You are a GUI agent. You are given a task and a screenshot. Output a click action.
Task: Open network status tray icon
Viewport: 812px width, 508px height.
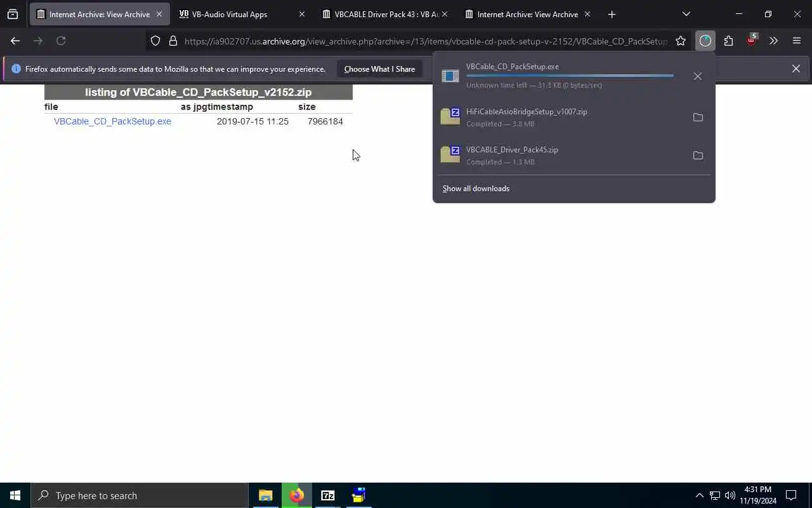[x=714, y=495]
